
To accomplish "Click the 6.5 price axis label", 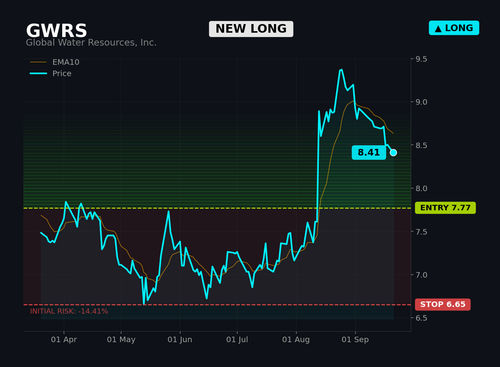I will 421,318.
